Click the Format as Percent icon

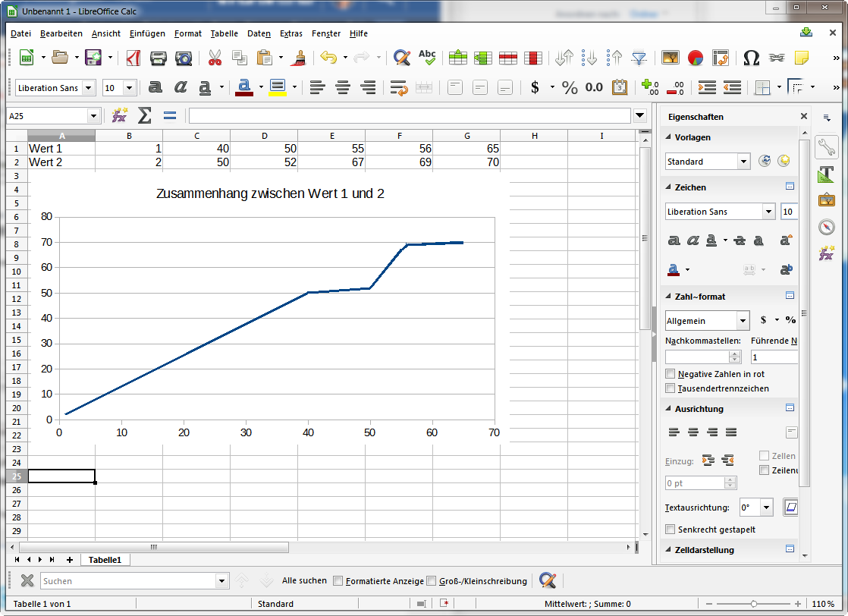(x=569, y=87)
